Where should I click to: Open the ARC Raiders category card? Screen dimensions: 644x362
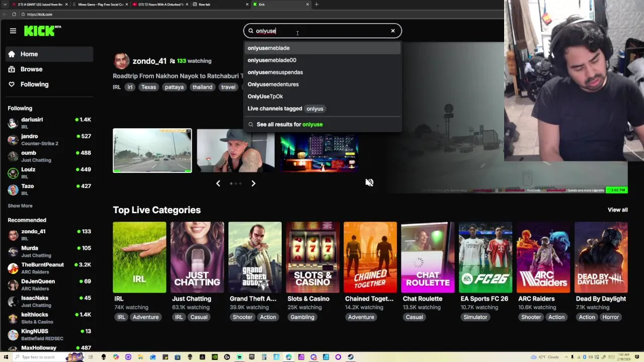543,257
